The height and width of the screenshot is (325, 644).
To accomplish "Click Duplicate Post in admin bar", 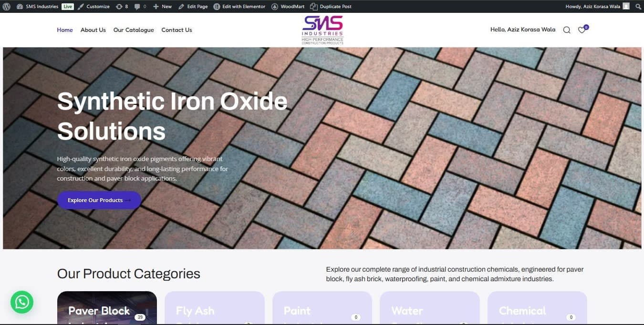I will pos(331,7).
